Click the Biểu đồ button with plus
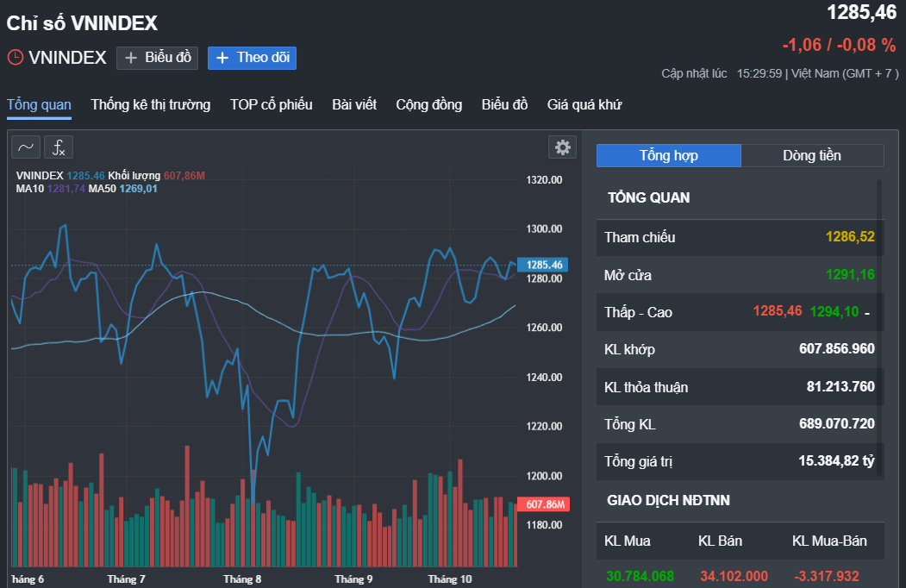Image resolution: width=906 pixels, height=588 pixels. (158, 58)
